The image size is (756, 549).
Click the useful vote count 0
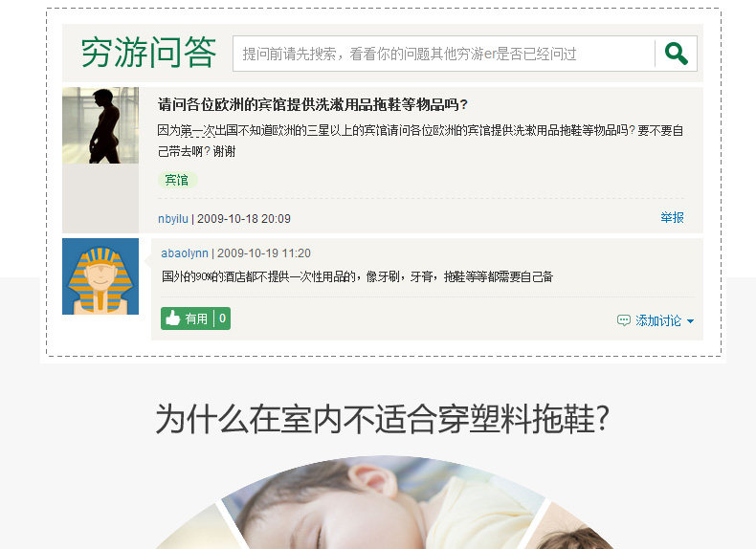[222, 318]
